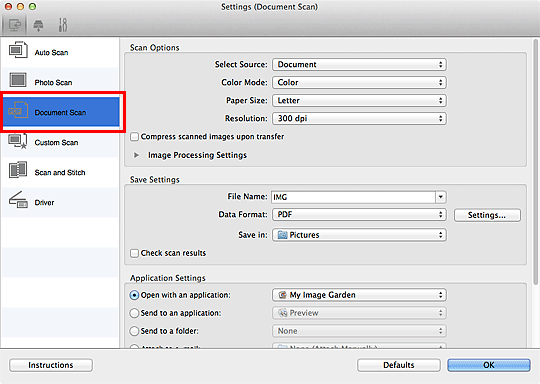Open the Color Mode dropdown

tap(359, 82)
